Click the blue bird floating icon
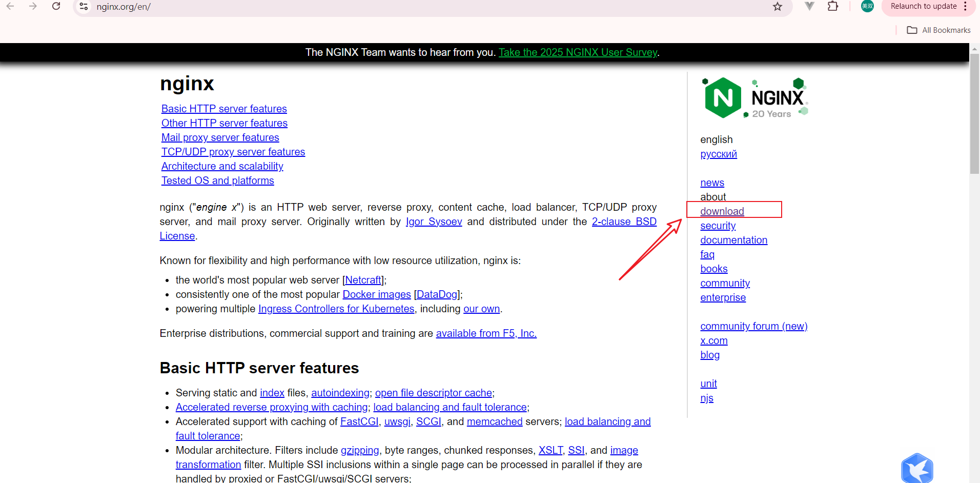The image size is (980, 483). (x=917, y=468)
